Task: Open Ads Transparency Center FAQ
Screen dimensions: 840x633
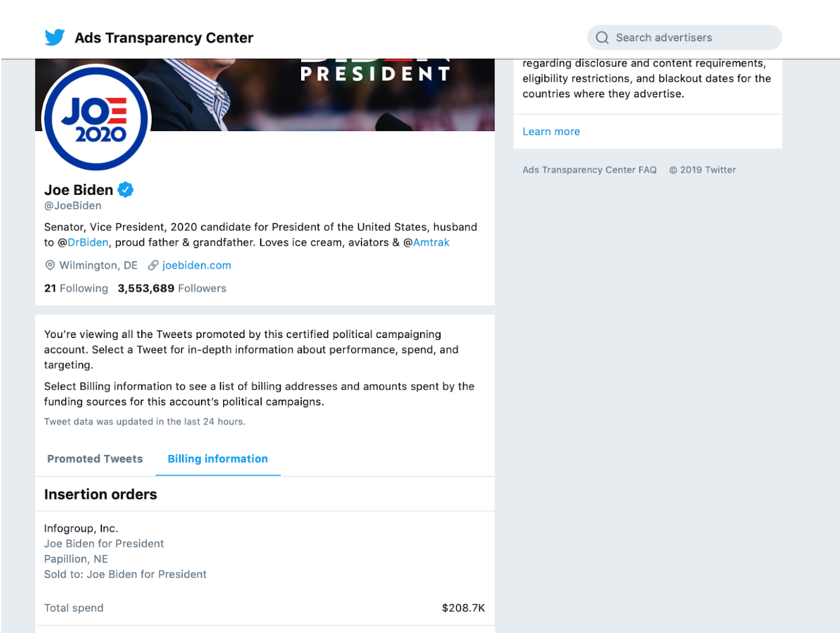Action: coord(589,170)
